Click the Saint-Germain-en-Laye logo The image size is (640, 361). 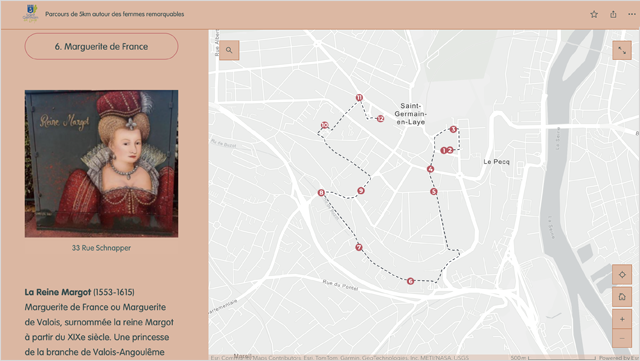pos(30,13)
